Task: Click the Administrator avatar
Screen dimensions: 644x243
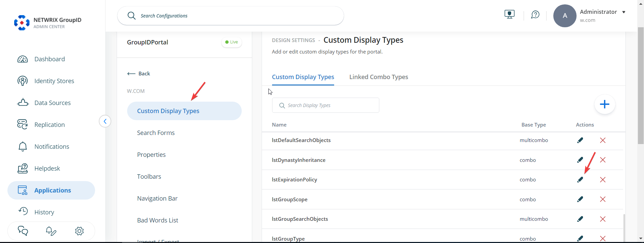Action: click(x=565, y=16)
